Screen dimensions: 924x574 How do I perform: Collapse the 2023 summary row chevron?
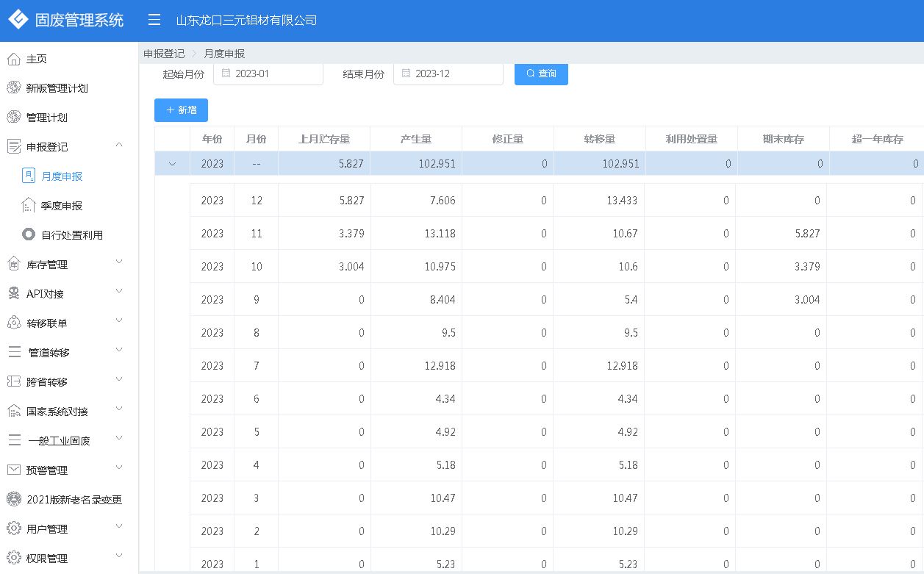click(173, 164)
